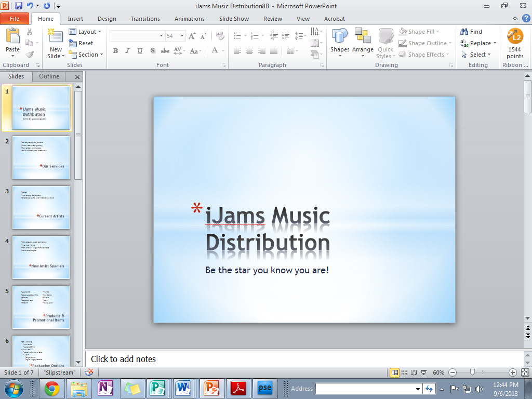The image size is (532, 399).
Task: Switch to Slide Sorter view
Action: [x=404, y=373]
